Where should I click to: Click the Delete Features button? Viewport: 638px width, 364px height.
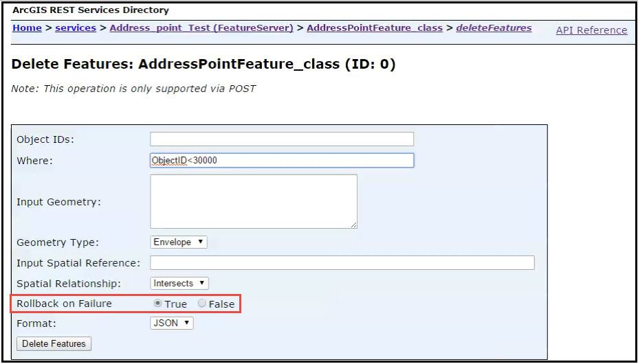click(x=54, y=343)
